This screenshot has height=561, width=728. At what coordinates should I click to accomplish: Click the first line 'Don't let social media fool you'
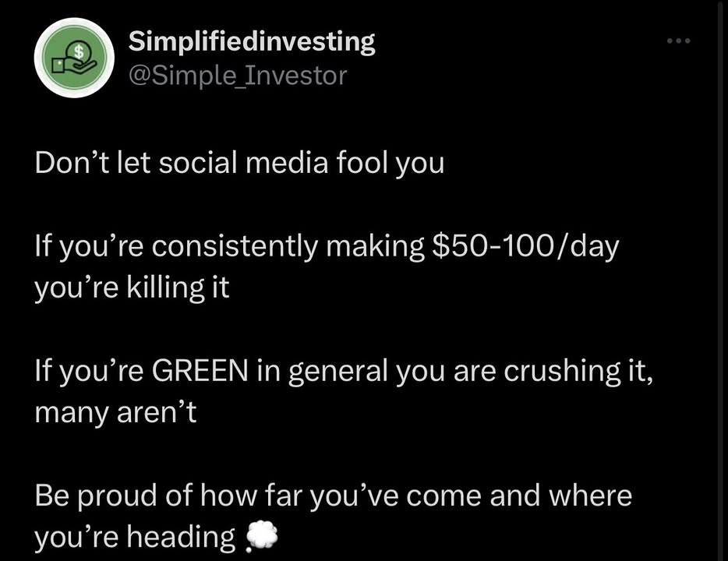click(239, 162)
